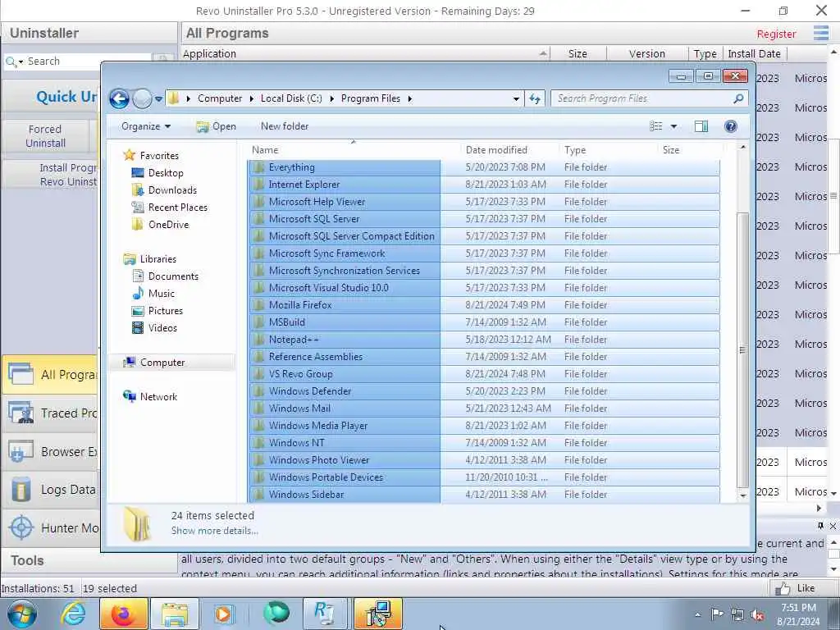This screenshot has width=840, height=630.
Task: Activate Hunter Mode in Revo sidebar
Action: 52,528
